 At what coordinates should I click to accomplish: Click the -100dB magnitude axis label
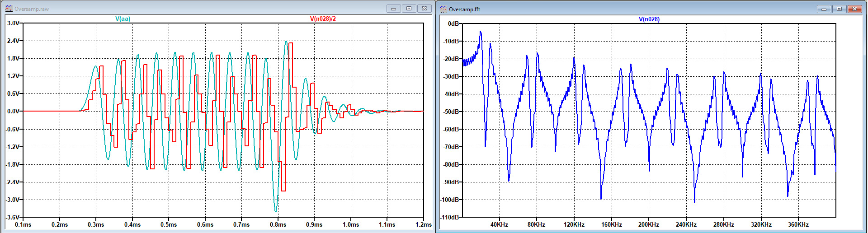[450, 200]
